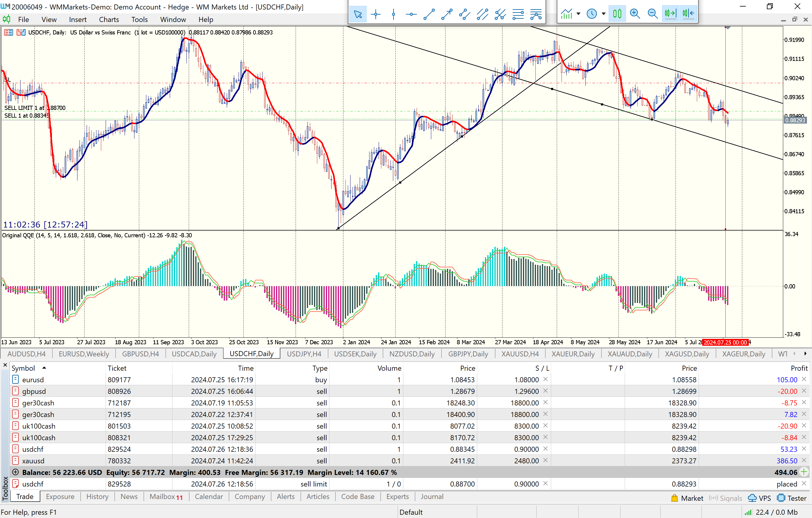Close the xauusd sell position
This screenshot has height=518, width=812.
804,460
